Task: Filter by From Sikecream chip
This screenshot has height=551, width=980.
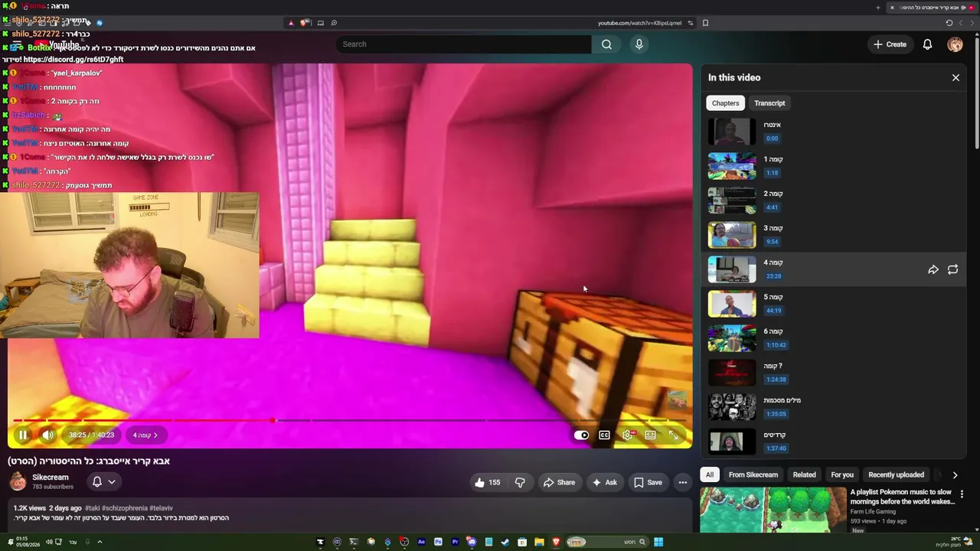Action: click(753, 474)
